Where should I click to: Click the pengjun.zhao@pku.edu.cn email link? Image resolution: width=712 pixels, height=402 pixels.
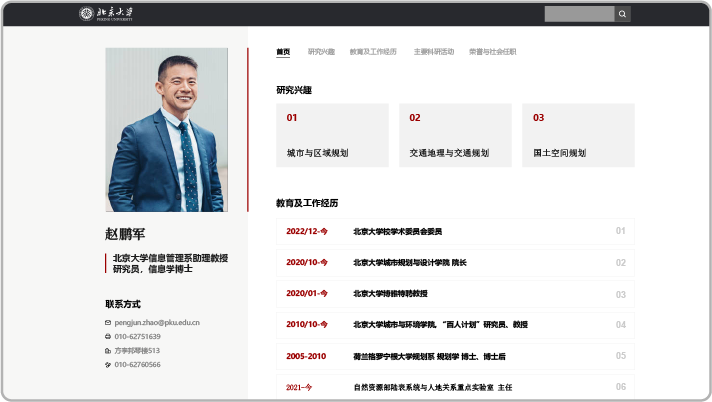(157, 323)
